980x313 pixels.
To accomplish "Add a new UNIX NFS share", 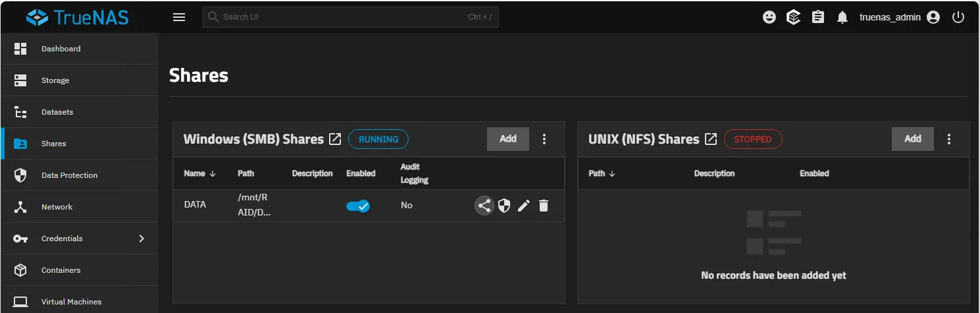I will coord(912,139).
